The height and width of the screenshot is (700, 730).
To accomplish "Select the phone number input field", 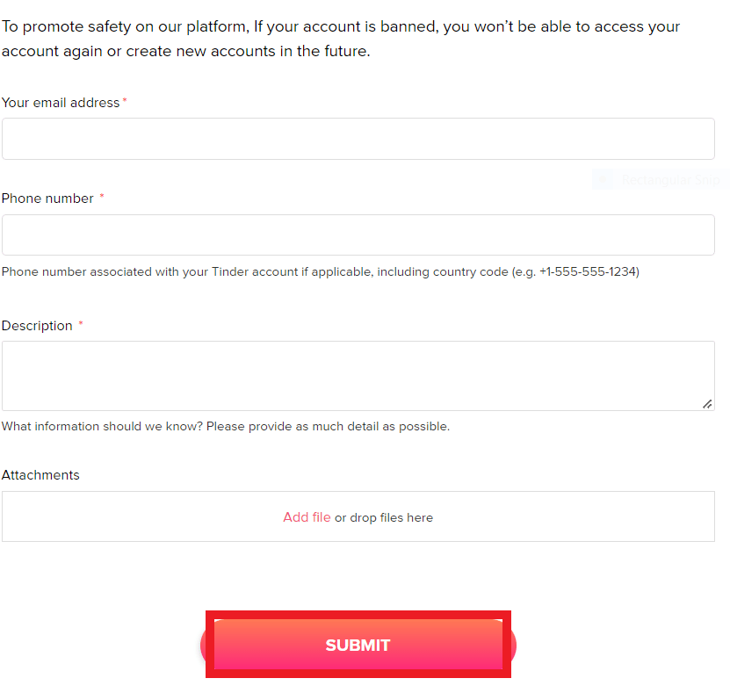I will tap(358, 235).
